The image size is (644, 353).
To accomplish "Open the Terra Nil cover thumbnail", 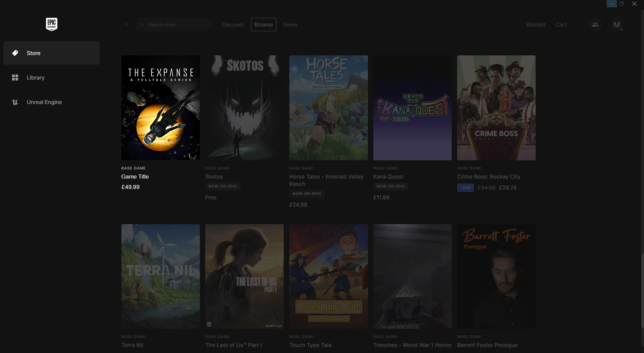I will click(x=161, y=276).
